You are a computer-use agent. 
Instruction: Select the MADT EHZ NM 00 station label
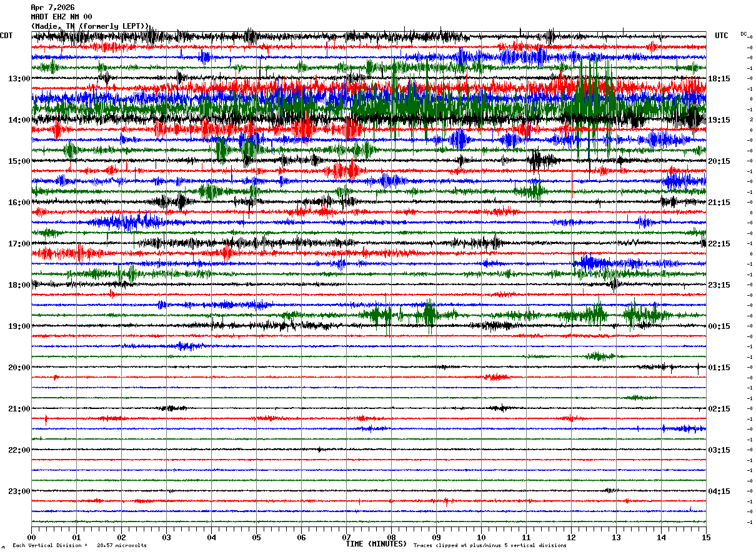[x=61, y=17]
